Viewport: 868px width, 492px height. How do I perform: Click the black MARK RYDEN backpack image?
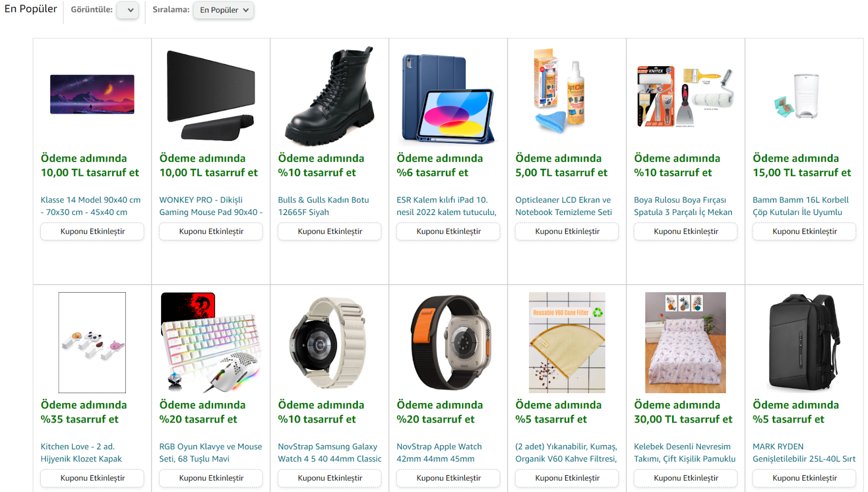coord(804,342)
